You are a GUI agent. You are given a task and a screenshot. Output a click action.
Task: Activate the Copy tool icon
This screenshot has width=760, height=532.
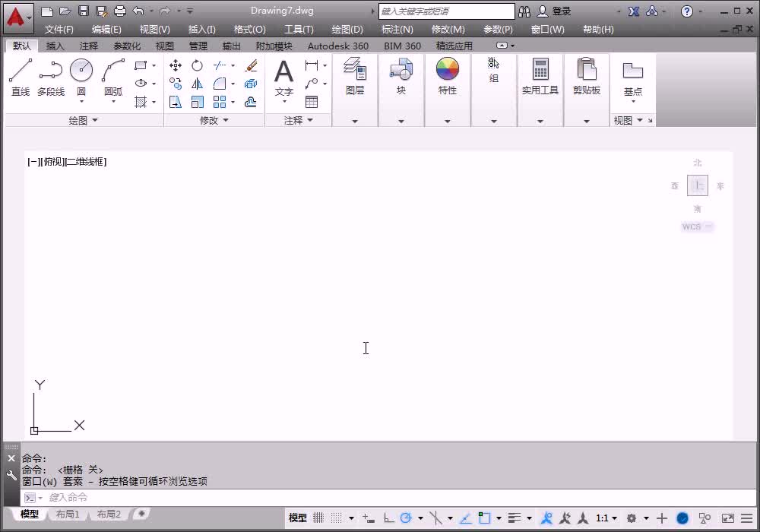(x=176, y=84)
